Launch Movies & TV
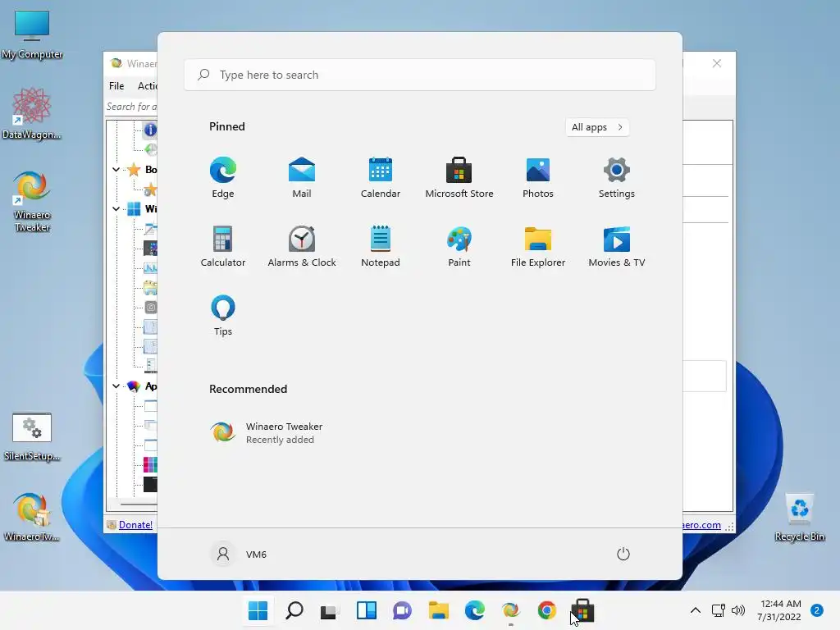 617,246
